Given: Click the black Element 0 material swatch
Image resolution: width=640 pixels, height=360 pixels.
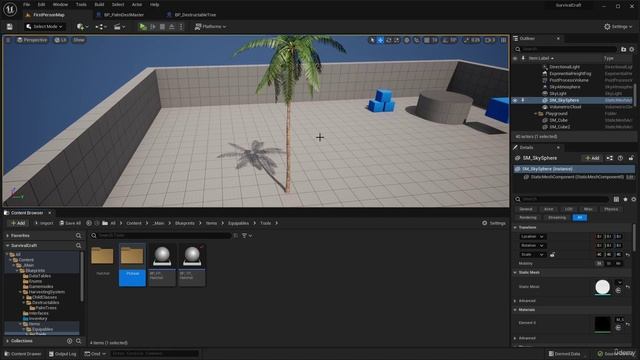Looking at the screenshot, I should point(602,324).
